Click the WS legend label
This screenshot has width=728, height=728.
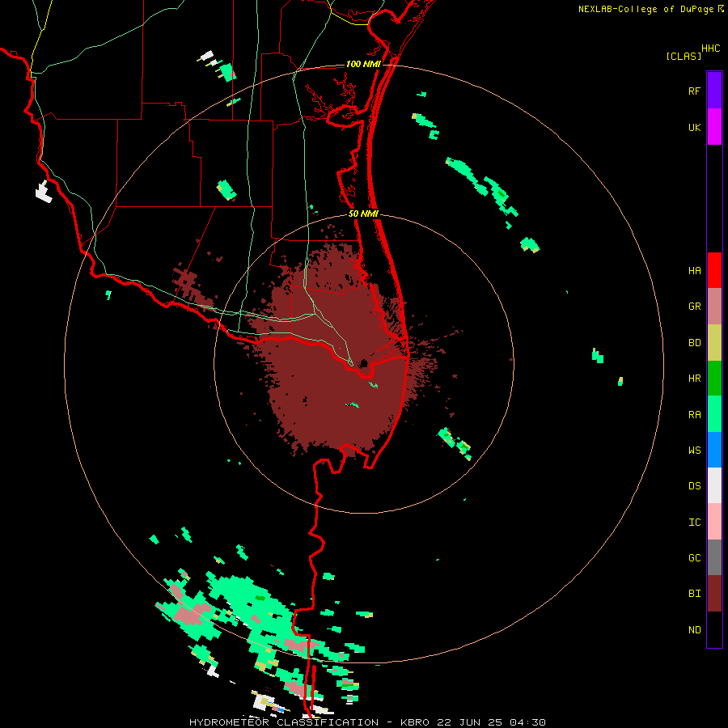coord(694,450)
